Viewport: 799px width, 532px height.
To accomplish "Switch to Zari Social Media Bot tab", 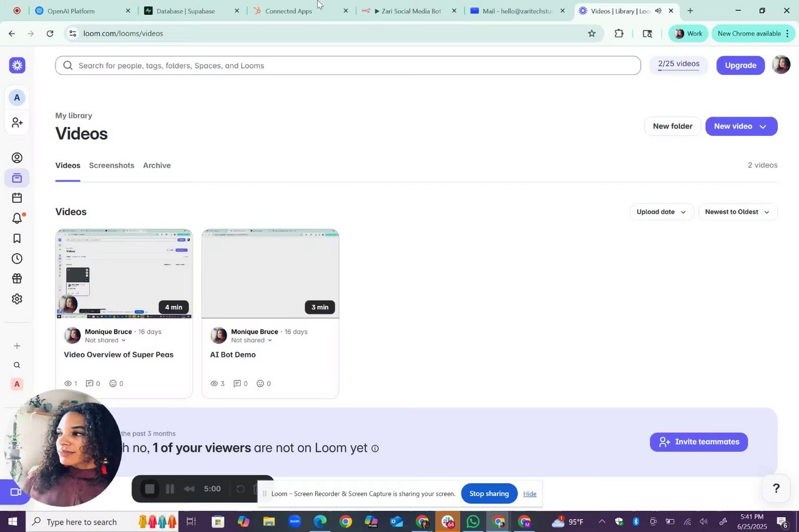I will tap(409, 11).
